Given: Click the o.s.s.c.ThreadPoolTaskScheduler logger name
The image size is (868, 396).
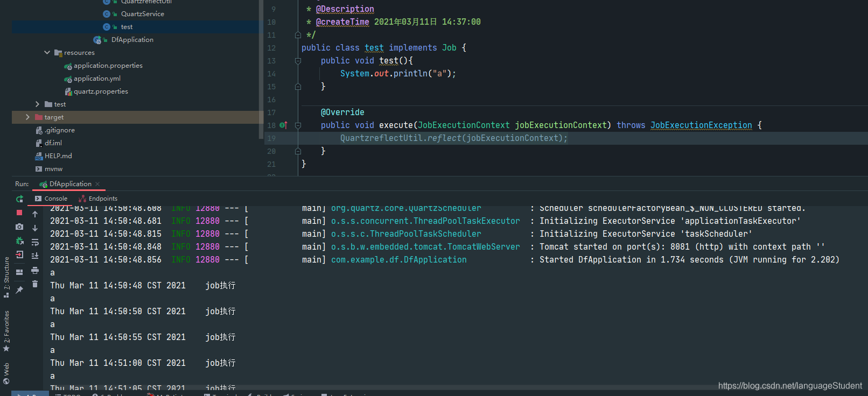Looking at the screenshot, I should 406,234.
